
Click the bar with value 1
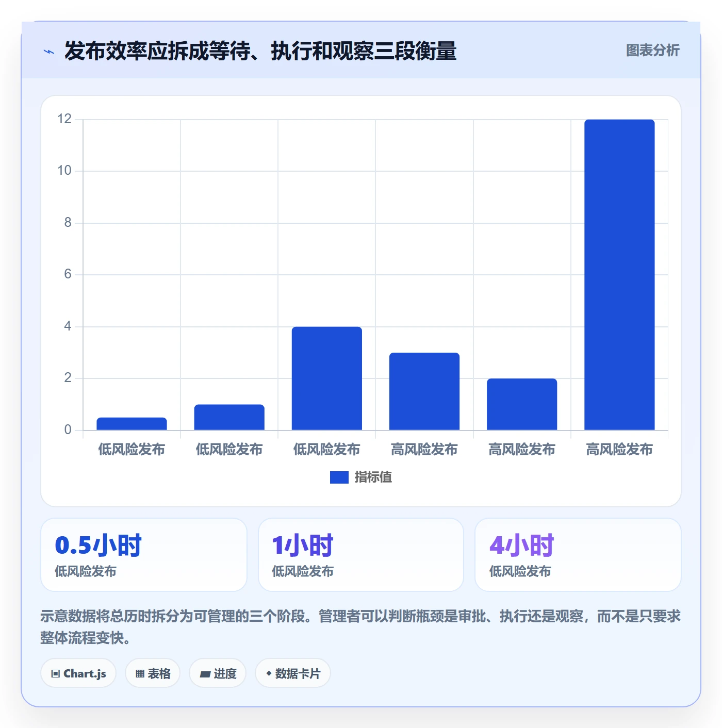[x=229, y=417]
